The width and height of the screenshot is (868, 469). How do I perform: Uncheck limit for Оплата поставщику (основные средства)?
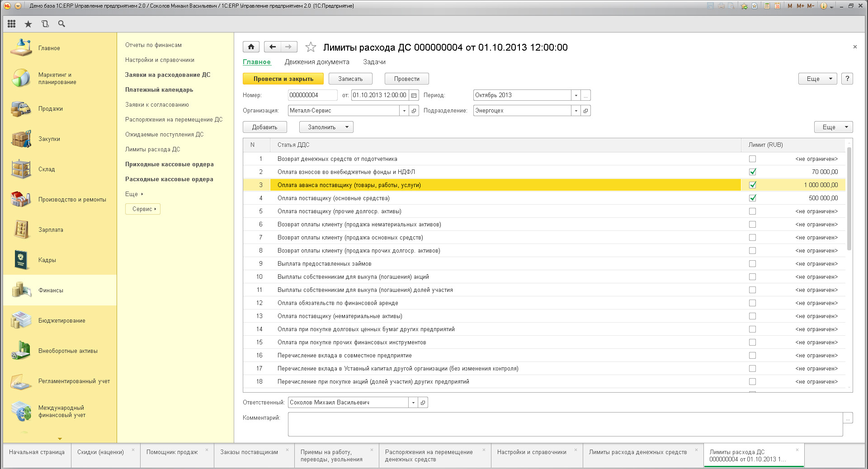(x=752, y=198)
